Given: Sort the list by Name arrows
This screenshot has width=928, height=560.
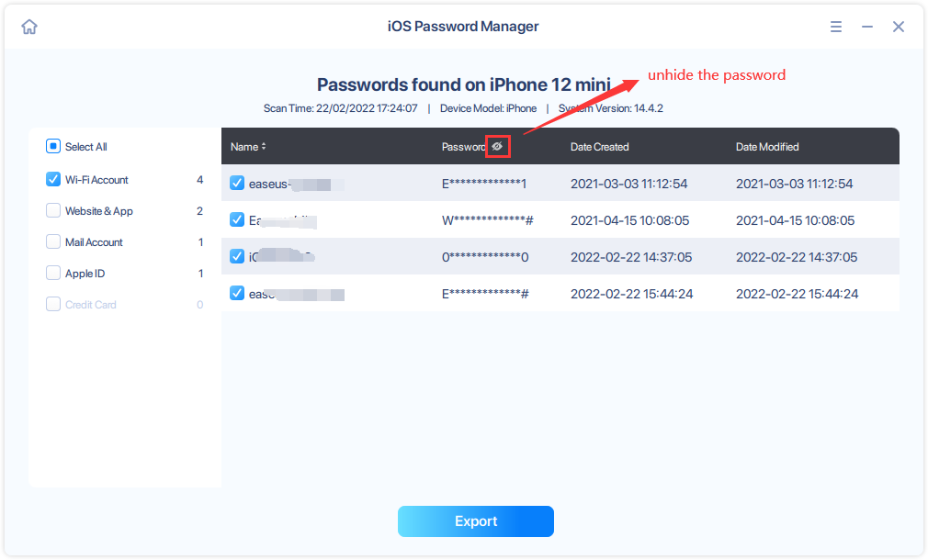Looking at the screenshot, I should pyautogui.click(x=264, y=147).
